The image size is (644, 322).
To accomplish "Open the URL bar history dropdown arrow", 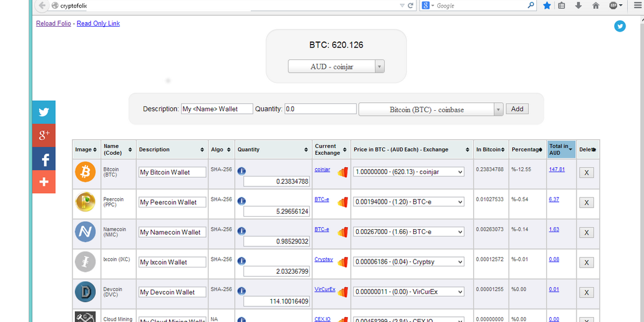I will tap(402, 6).
